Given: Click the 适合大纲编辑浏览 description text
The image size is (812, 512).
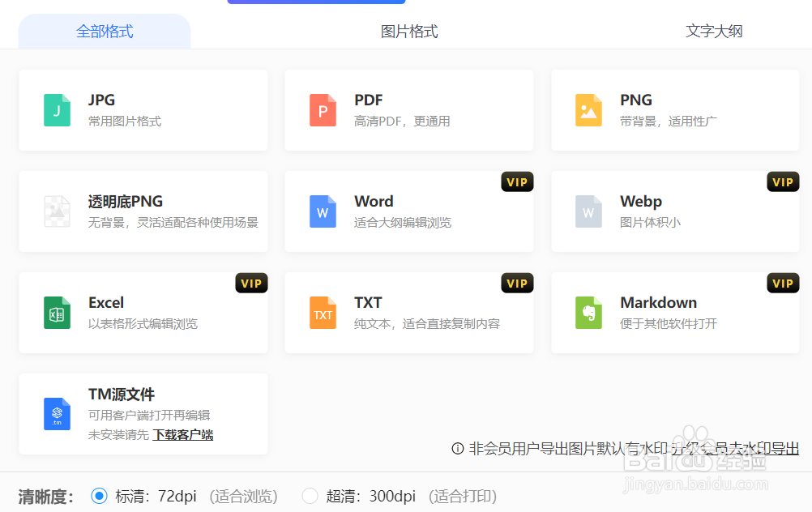Looking at the screenshot, I should pyautogui.click(x=403, y=223).
